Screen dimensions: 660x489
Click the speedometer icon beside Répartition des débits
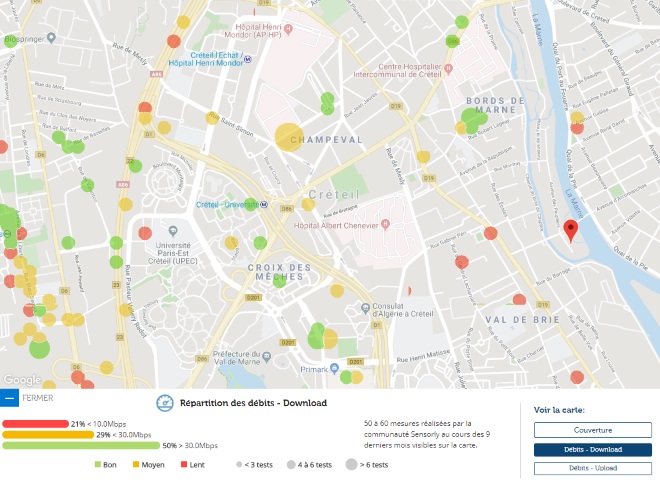(165, 404)
